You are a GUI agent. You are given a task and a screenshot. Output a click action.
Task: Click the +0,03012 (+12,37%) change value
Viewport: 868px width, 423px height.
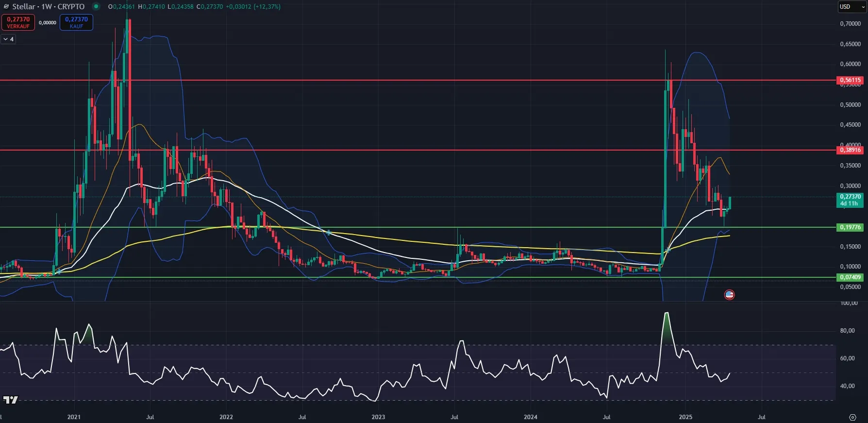tap(253, 7)
